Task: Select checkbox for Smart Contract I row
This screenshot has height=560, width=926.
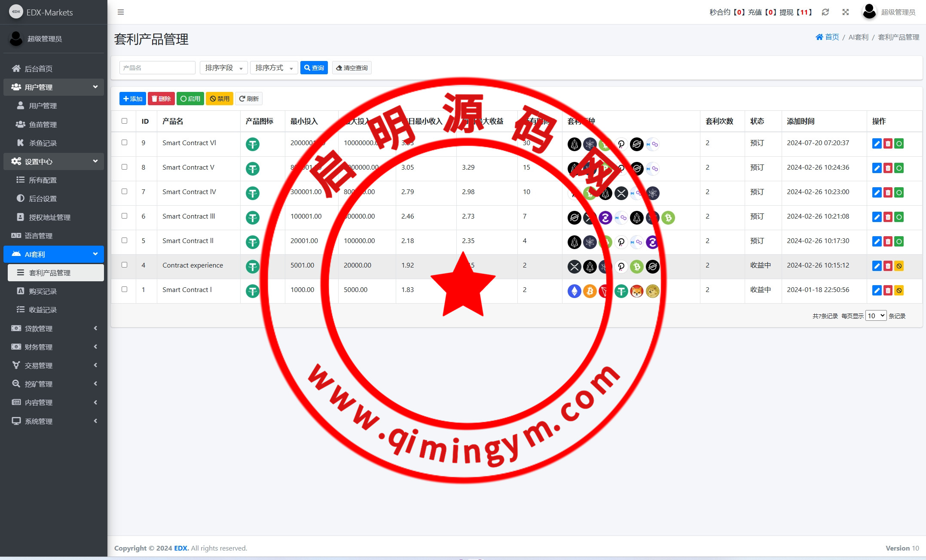Action: [124, 289]
